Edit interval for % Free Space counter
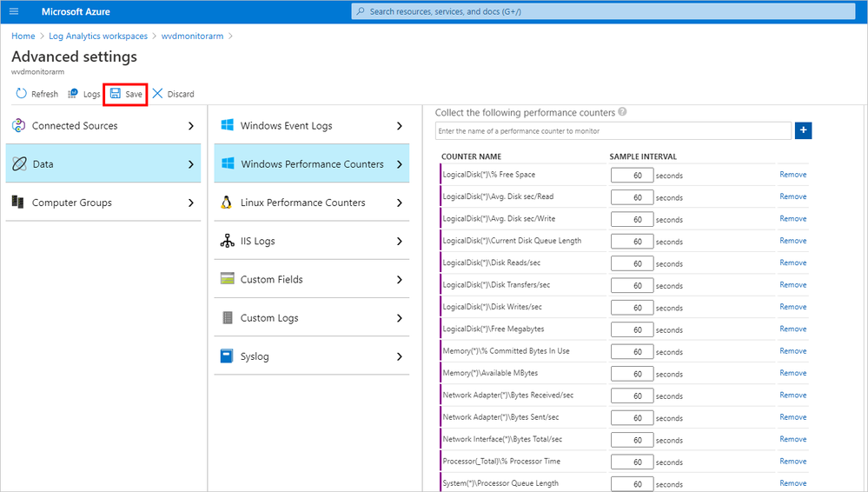The image size is (868, 492). point(633,175)
